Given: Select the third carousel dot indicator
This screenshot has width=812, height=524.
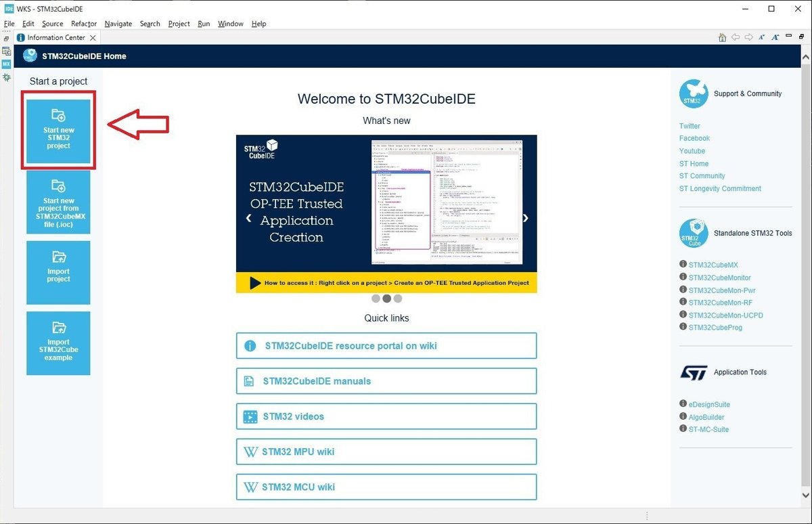Looking at the screenshot, I should 397,299.
